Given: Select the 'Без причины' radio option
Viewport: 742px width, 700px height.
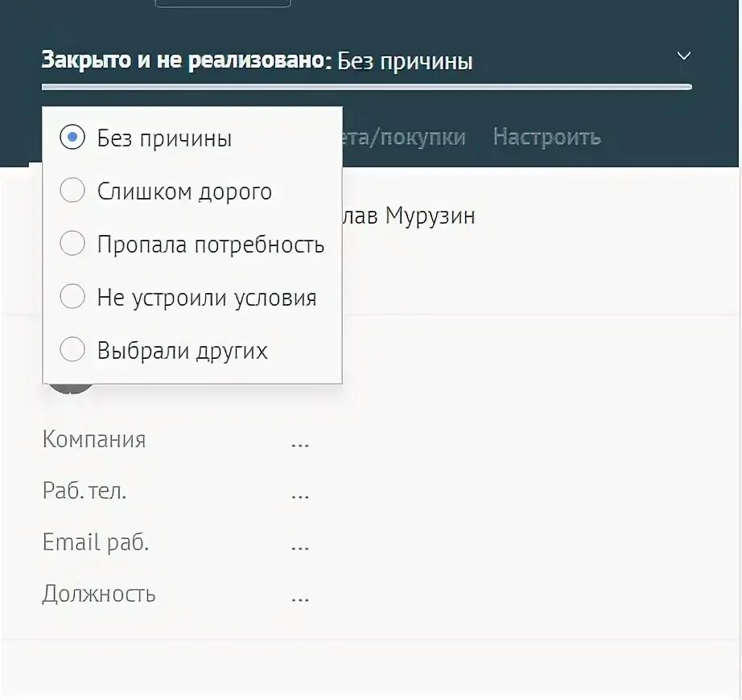Looking at the screenshot, I should coord(72,138).
